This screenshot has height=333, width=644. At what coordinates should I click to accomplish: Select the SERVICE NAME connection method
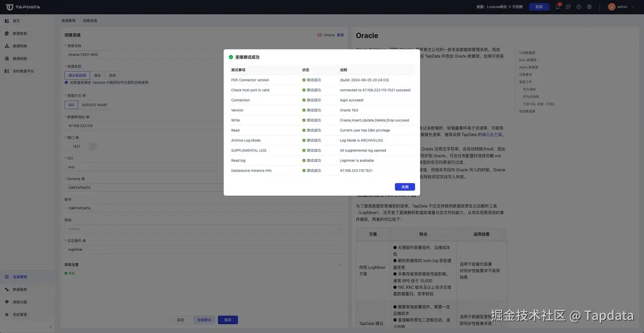(95, 105)
